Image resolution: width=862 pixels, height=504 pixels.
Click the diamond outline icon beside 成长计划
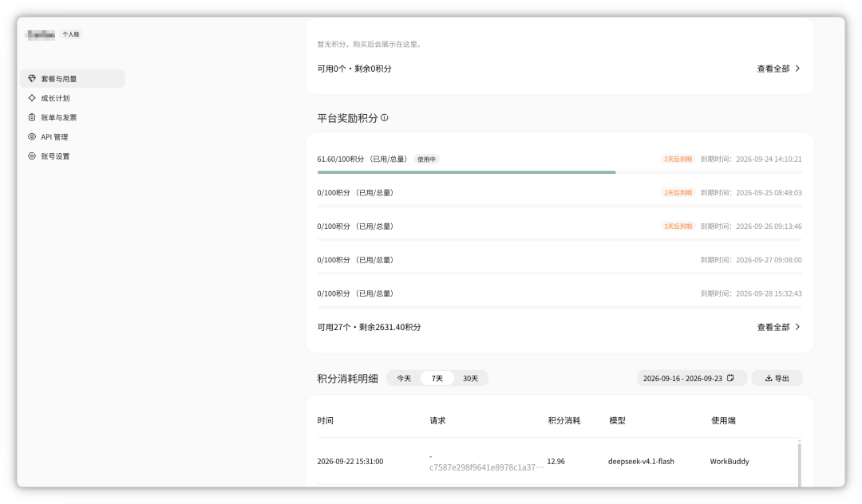coord(32,98)
